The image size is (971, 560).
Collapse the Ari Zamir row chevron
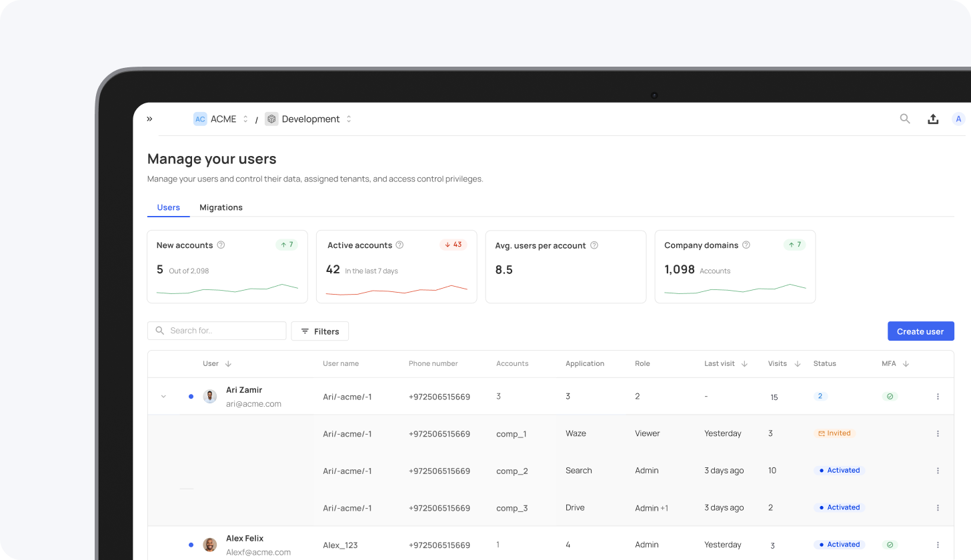tap(163, 397)
